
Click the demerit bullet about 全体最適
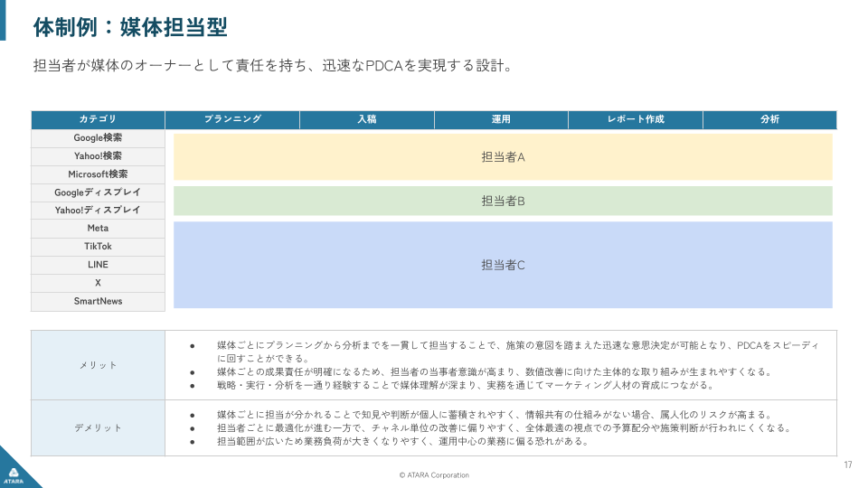point(504,427)
